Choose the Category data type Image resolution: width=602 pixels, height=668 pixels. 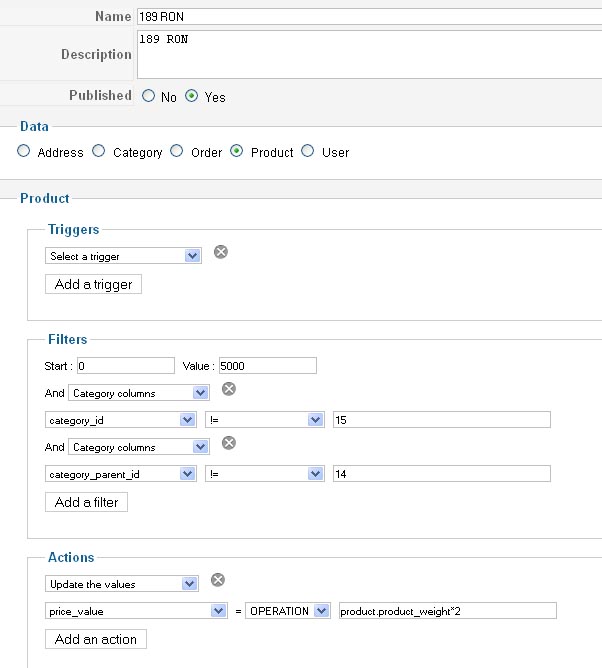(x=99, y=152)
